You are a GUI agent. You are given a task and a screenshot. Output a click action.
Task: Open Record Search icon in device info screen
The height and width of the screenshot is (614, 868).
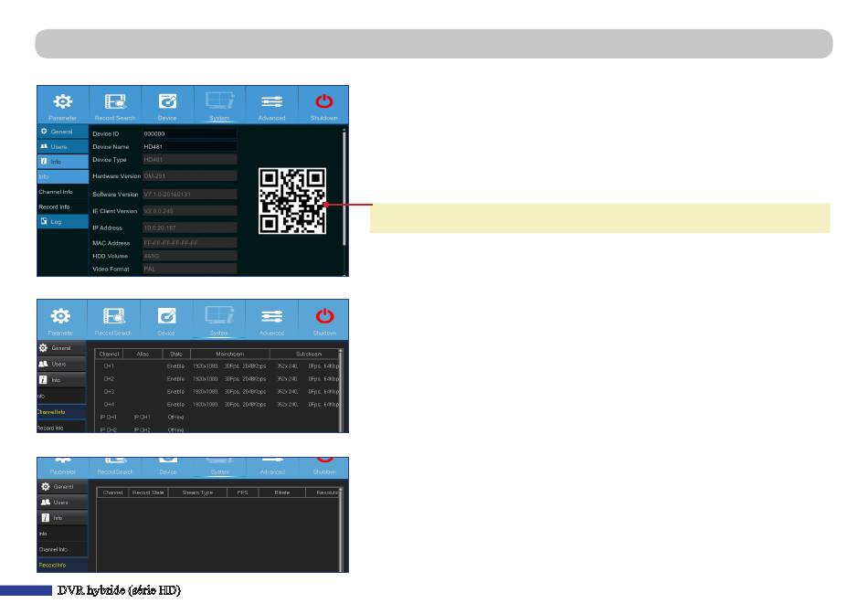pos(115,101)
